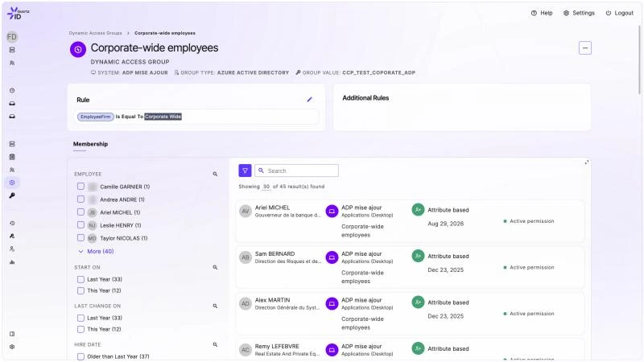Change the showing 30 results count

pyautogui.click(x=266, y=187)
